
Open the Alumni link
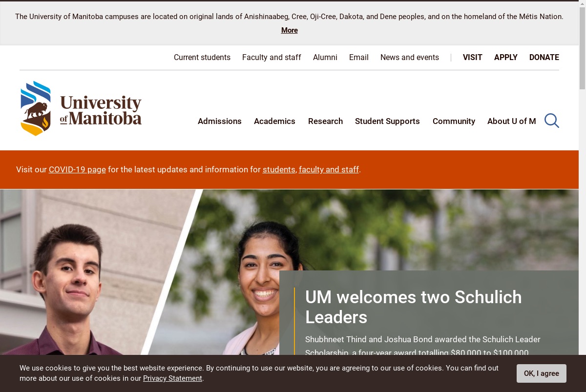325,57
